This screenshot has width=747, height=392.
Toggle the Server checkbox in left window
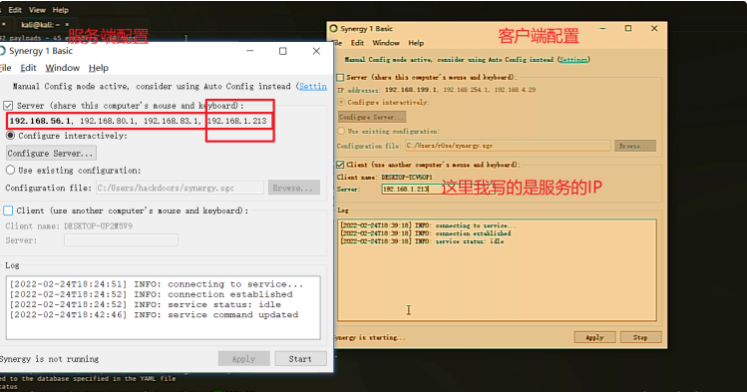click(8, 105)
